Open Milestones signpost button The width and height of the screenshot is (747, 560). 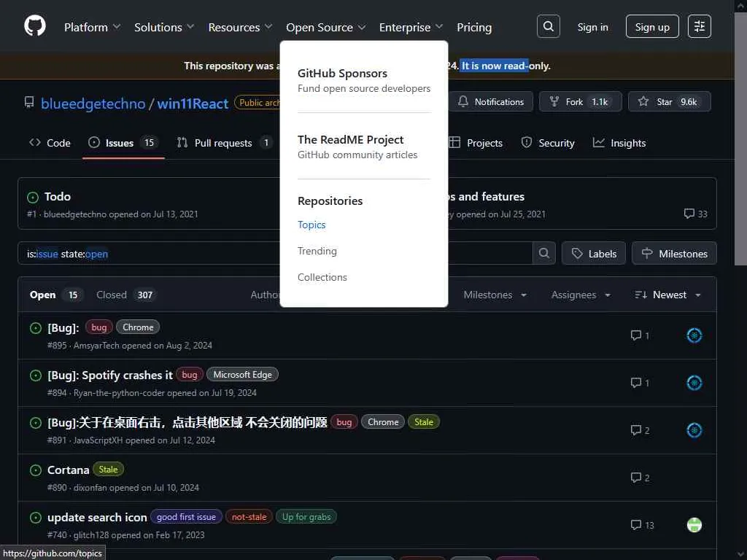coord(674,253)
